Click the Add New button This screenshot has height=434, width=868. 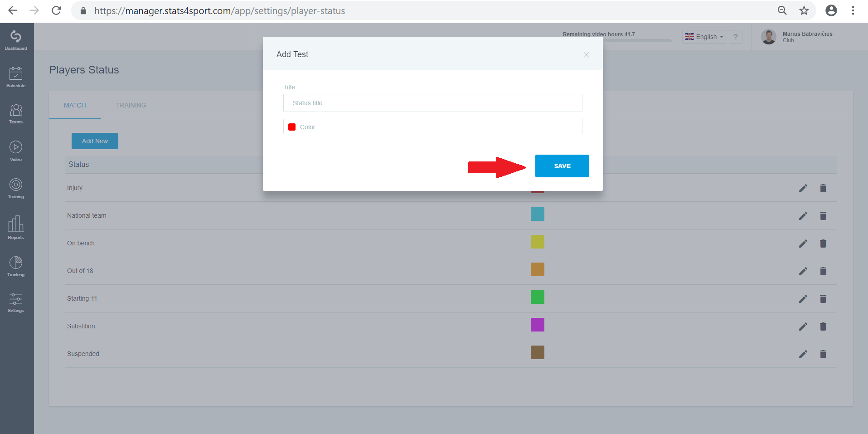(95, 141)
